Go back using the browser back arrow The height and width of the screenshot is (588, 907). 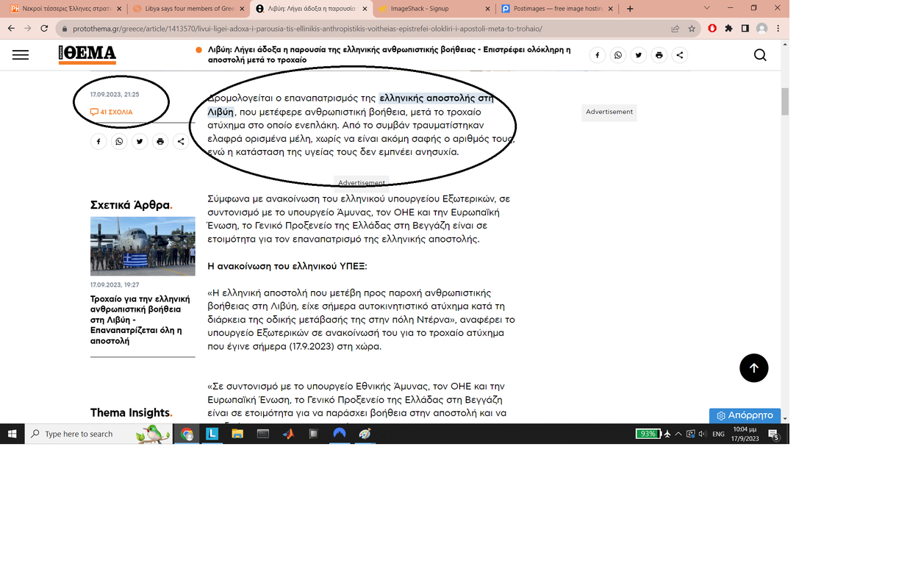[11, 29]
